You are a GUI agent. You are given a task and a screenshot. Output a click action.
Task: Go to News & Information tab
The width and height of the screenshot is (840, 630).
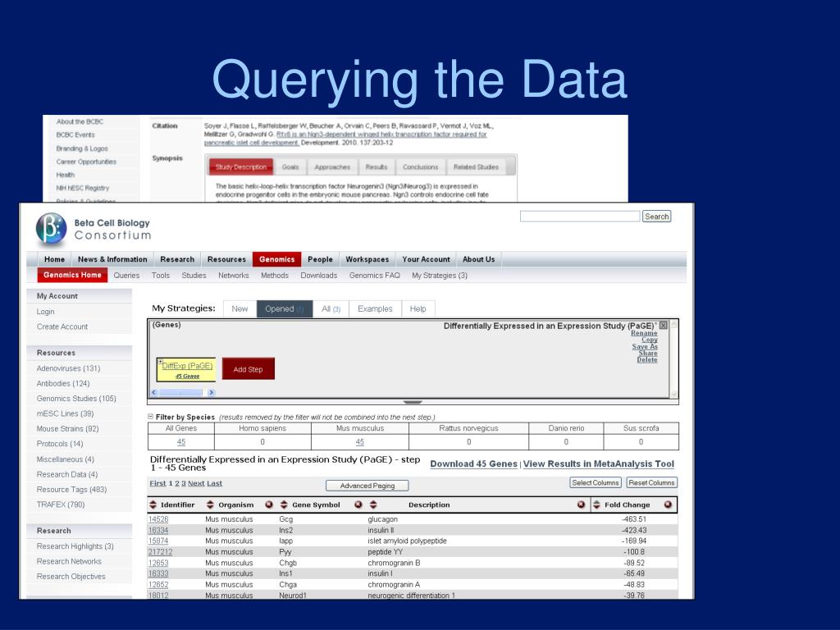click(112, 259)
